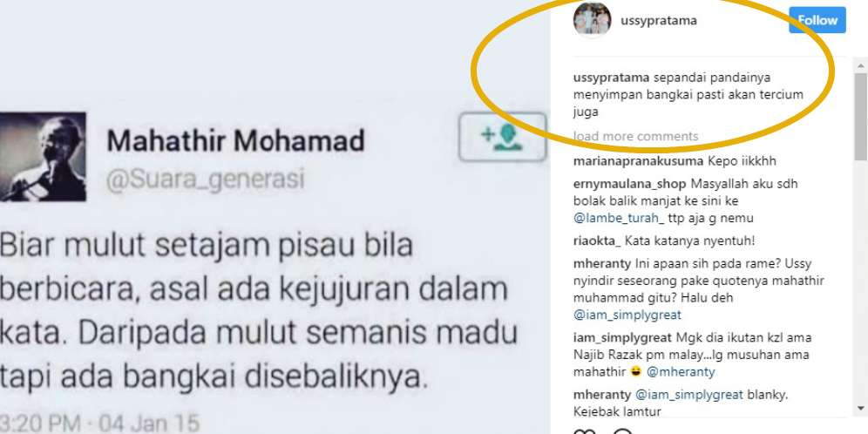Click the Mahathir Mohamad display name
Screen dimensions: 868x434
click(x=235, y=140)
